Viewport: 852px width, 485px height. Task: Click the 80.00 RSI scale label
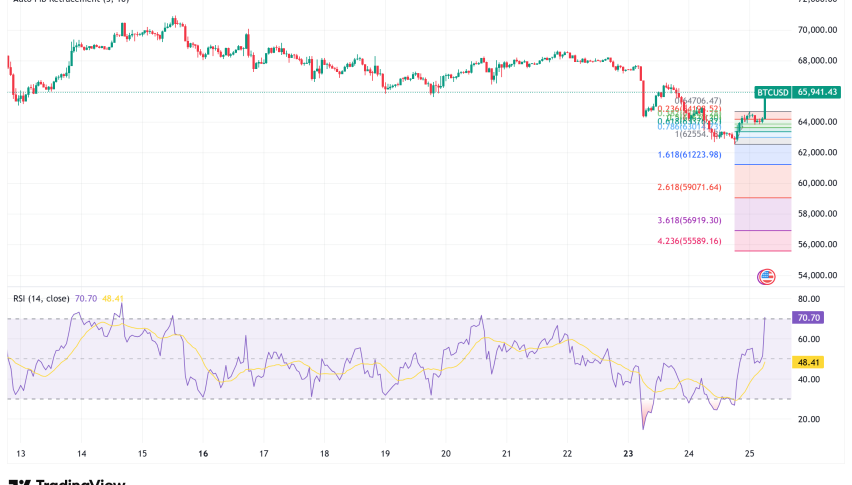[x=806, y=299]
